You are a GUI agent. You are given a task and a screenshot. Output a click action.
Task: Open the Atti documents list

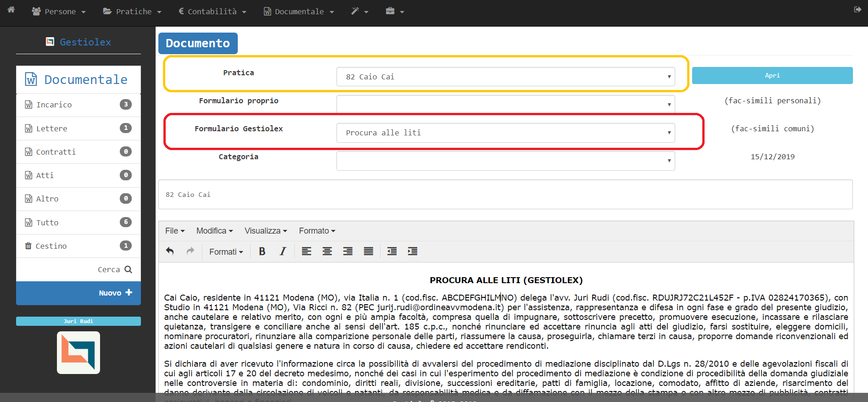(x=78, y=175)
